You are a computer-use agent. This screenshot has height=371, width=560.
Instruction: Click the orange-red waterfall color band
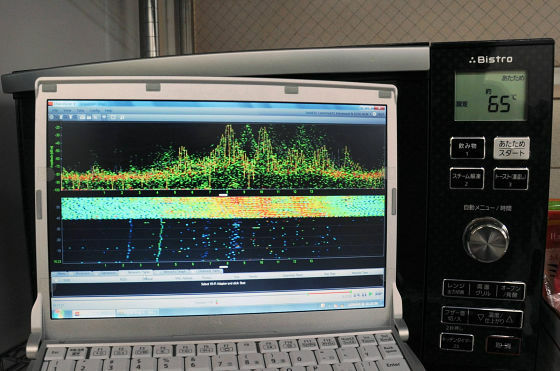click(223, 207)
